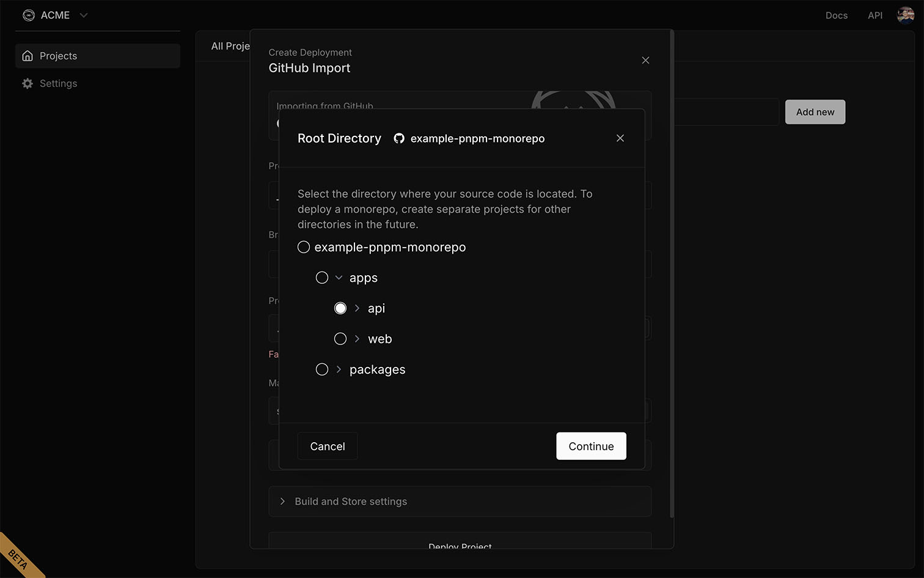Dismiss the Root Directory dialog with X
The height and width of the screenshot is (578, 924).
[620, 138]
